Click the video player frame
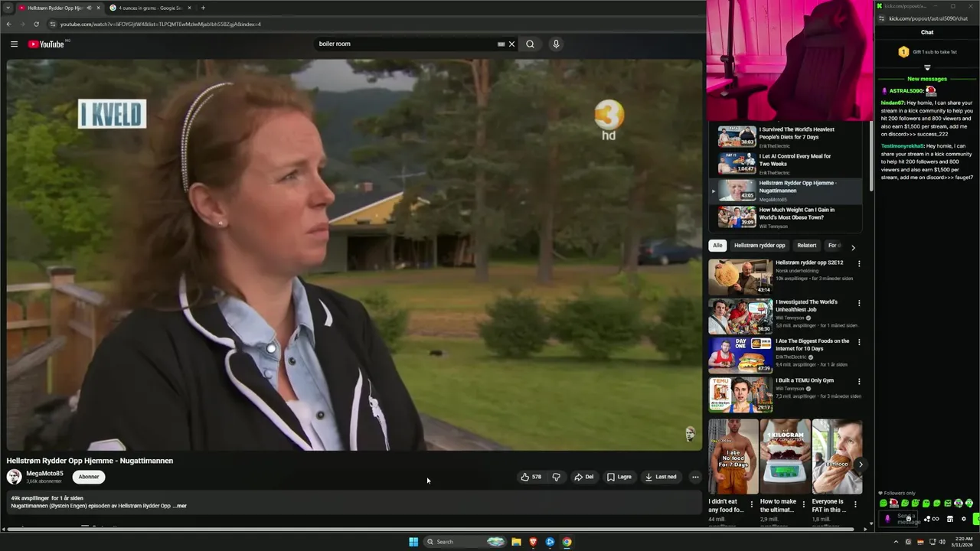 point(354,255)
